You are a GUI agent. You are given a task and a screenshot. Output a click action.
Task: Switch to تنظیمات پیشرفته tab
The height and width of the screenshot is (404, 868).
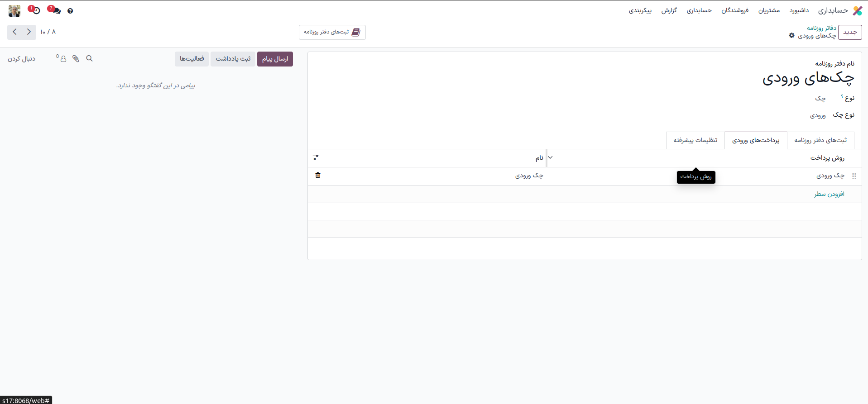(695, 140)
